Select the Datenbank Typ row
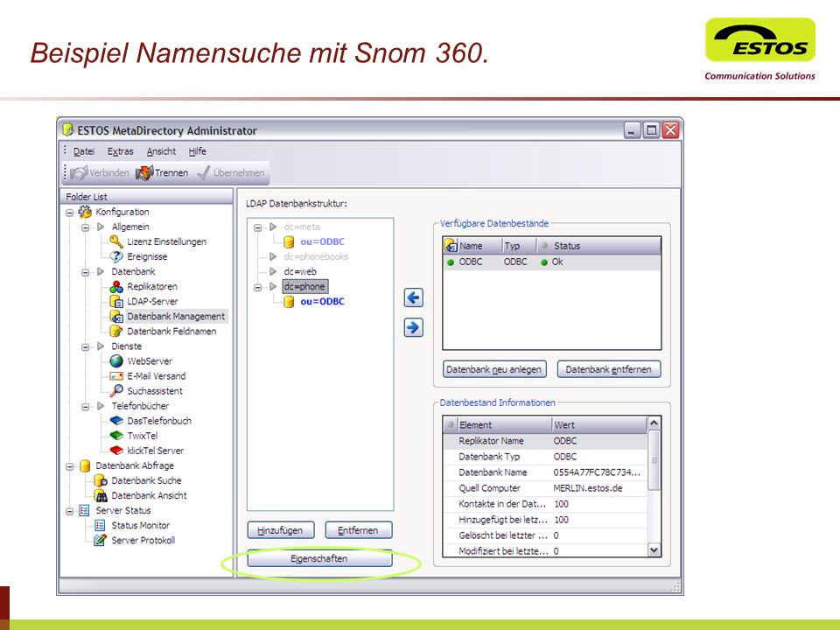Screen dimensions: 840x630 pyautogui.click(x=545, y=457)
